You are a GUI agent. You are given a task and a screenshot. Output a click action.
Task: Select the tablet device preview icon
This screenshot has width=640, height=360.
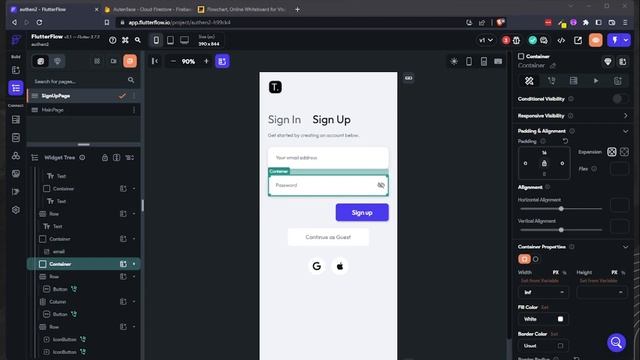click(x=170, y=40)
